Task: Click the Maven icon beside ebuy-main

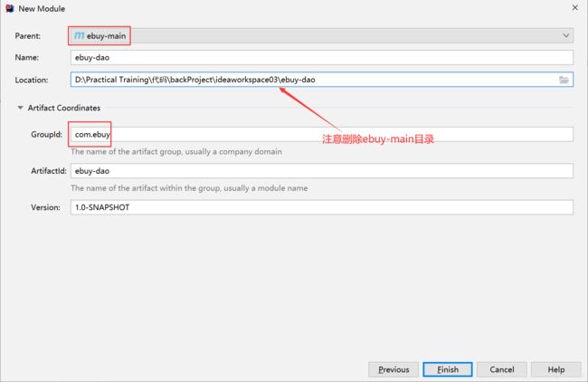Action: tap(79, 35)
